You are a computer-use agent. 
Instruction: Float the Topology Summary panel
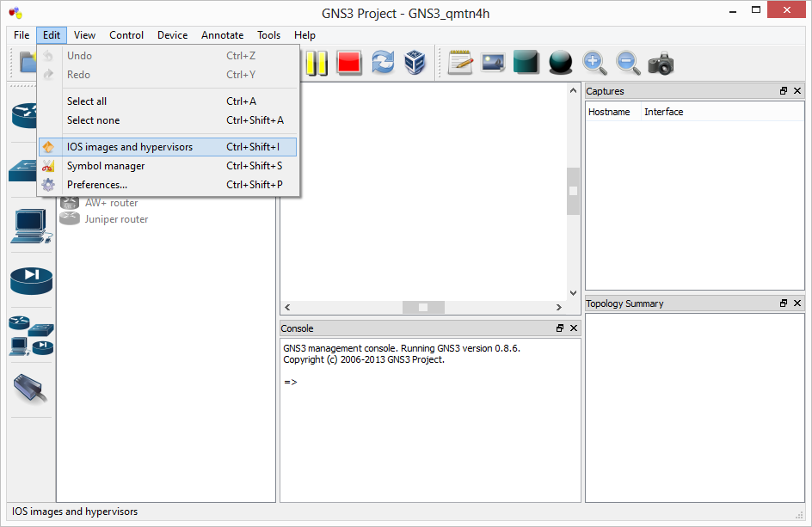(784, 303)
